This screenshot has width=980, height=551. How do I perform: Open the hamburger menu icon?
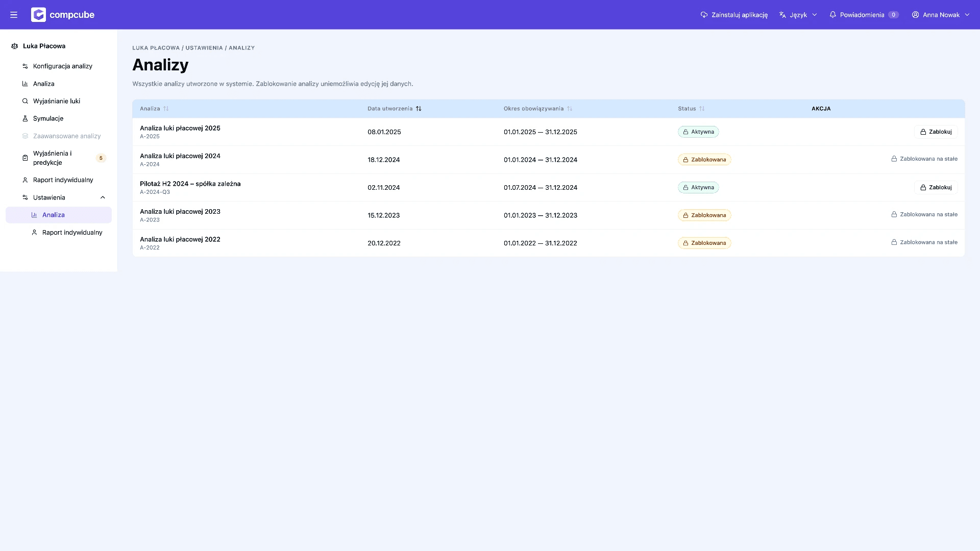[x=14, y=15]
